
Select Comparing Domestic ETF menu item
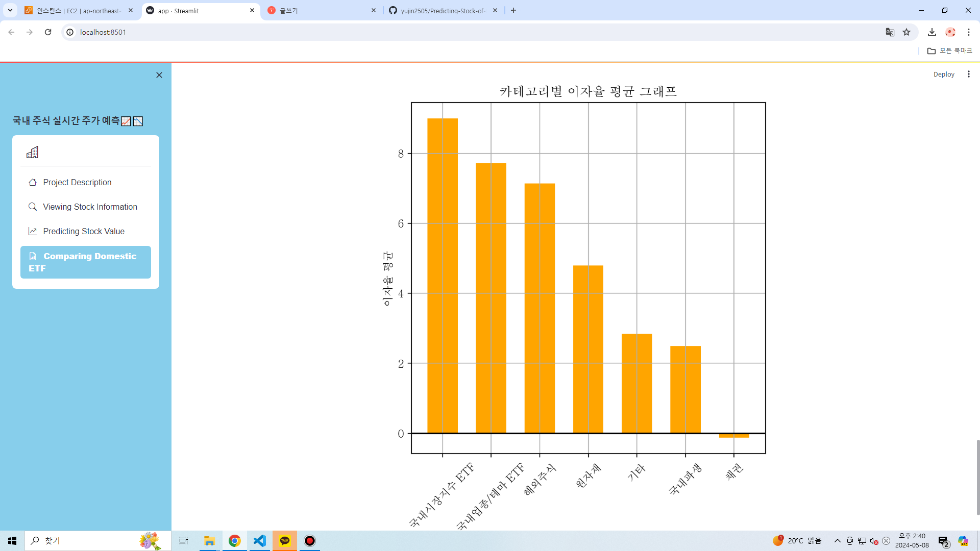pos(86,262)
